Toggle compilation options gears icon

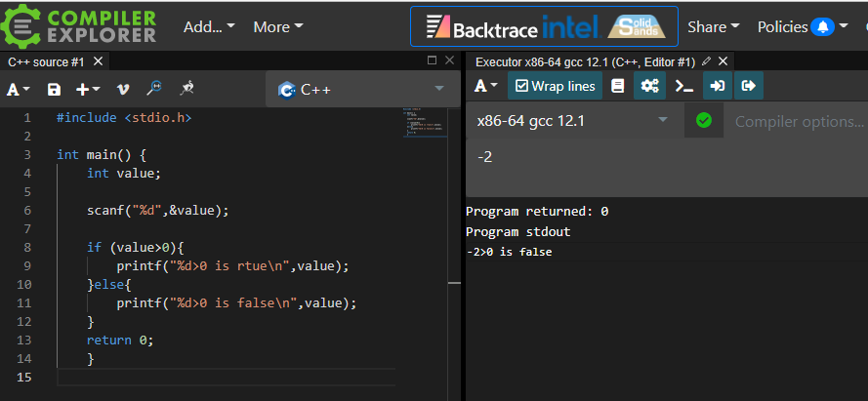pos(648,86)
